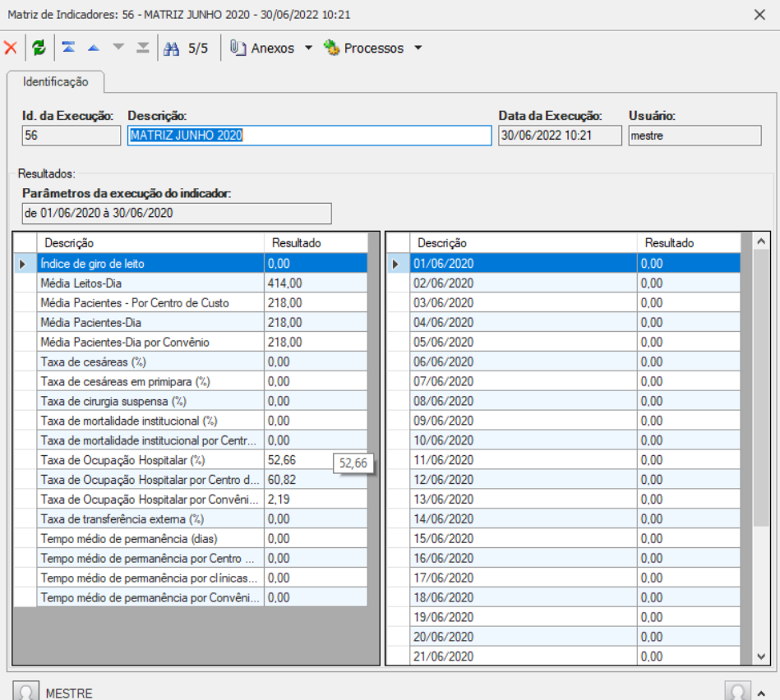Viewport: 780px width, 700px height.
Task: Expand the Processos dropdown arrow
Action: click(418, 48)
